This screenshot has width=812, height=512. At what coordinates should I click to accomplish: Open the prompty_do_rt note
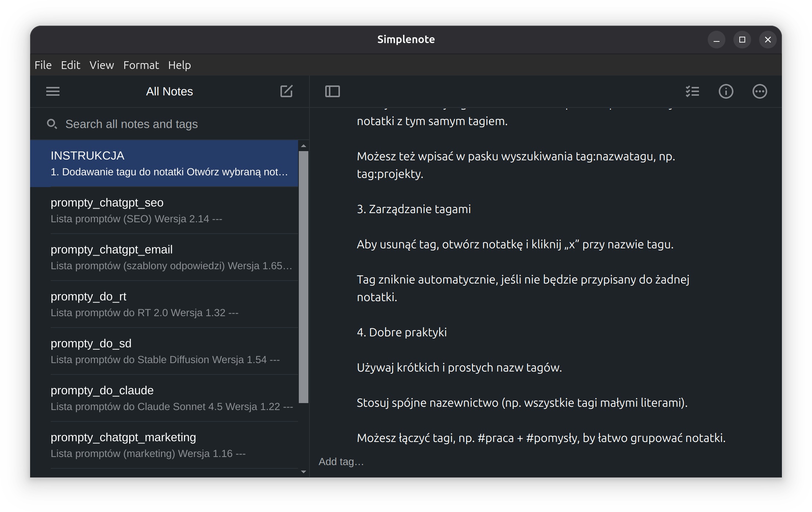(x=164, y=304)
